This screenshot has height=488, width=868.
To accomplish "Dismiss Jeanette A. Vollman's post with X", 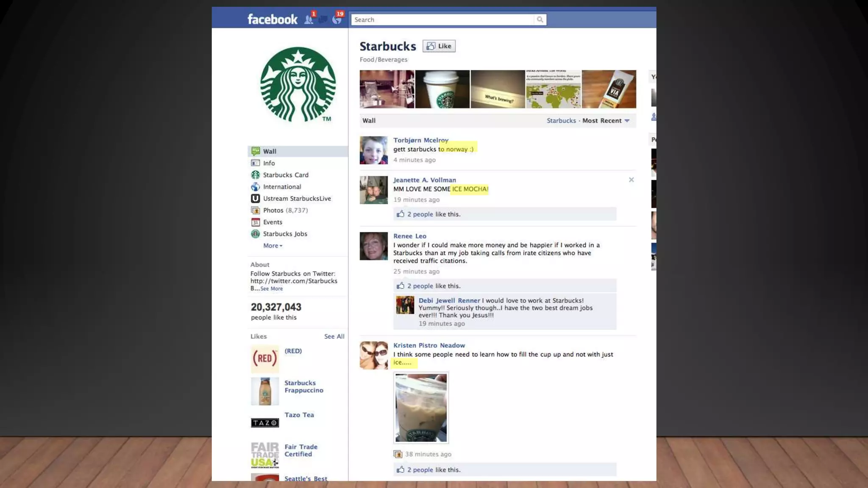I will 631,180.
